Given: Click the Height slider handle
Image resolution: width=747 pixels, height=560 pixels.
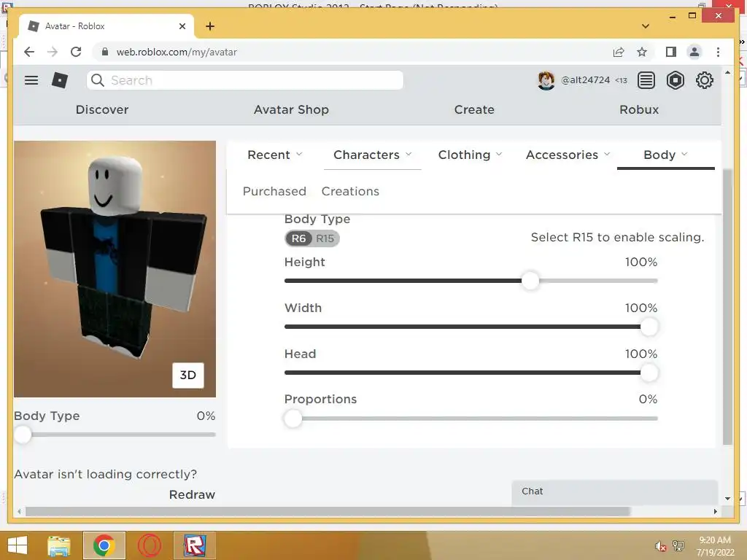Looking at the screenshot, I should [x=530, y=281].
